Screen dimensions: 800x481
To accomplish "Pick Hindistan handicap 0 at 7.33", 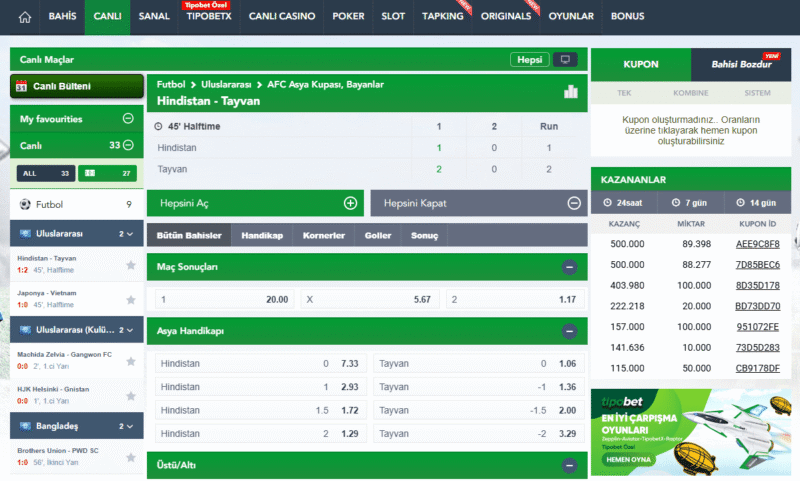I will coord(261,363).
